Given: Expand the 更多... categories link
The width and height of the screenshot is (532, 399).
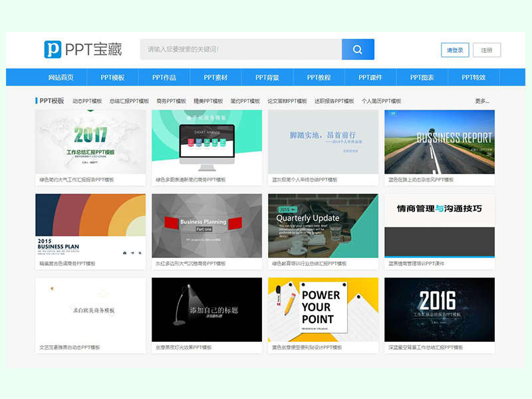Looking at the screenshot, I should 481,101.
